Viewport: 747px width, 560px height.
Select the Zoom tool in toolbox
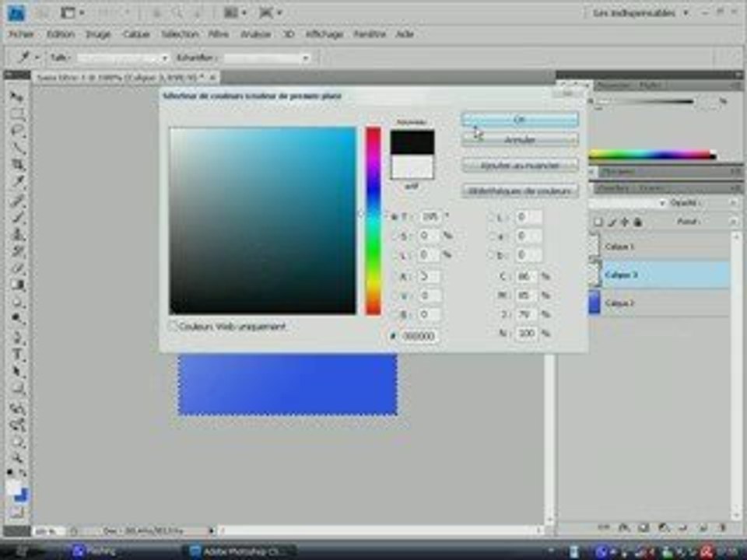(x=17, y=459)
